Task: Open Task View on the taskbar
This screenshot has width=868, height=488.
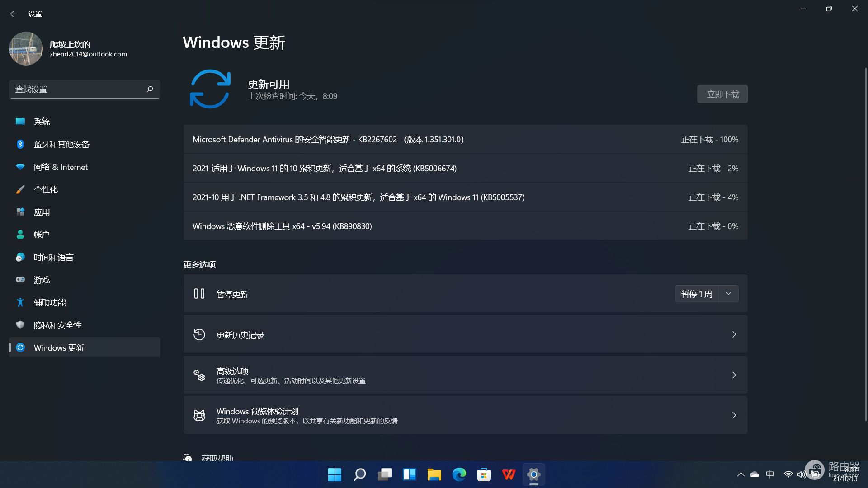Action: coord(385,474)
